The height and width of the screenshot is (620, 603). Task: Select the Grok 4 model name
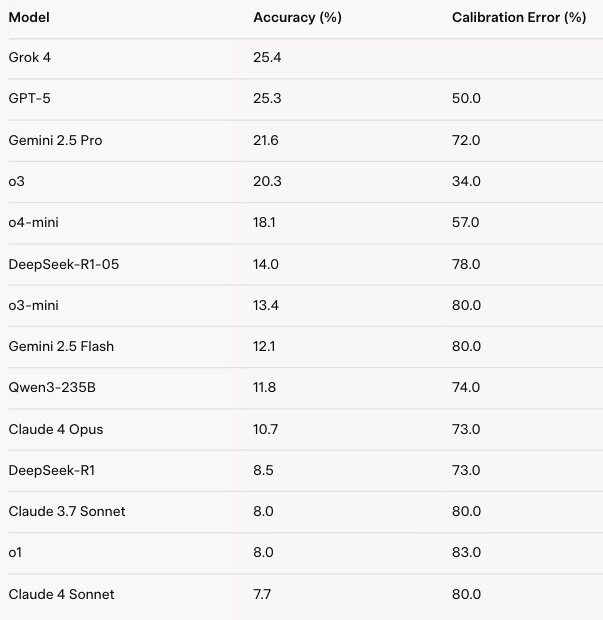pyautogui.click(x=30, y=57)
